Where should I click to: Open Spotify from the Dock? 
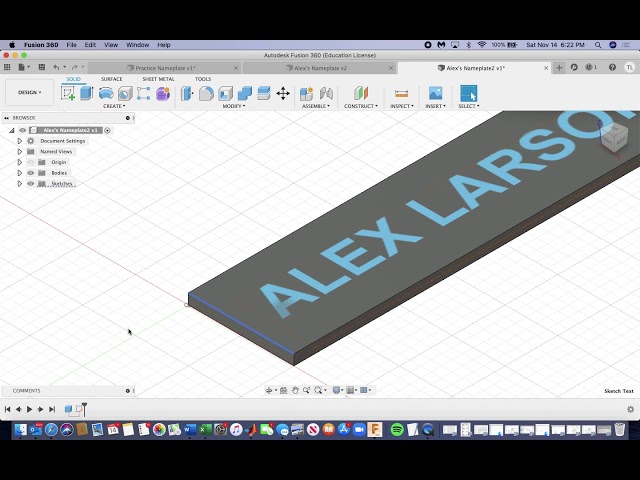(397, 429)
